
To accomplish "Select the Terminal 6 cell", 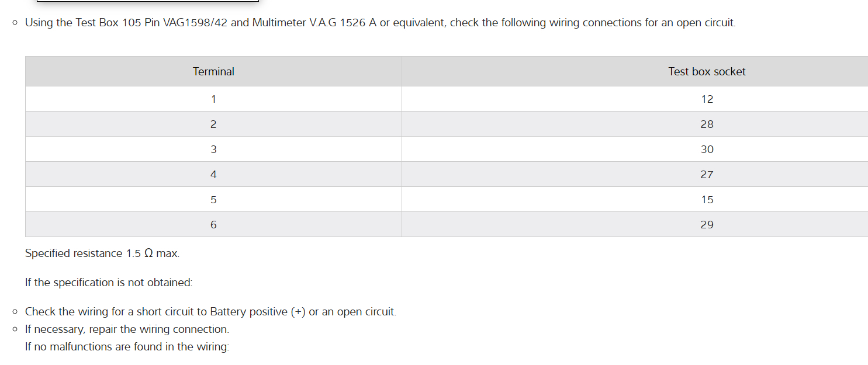I will tap(213, 225).
